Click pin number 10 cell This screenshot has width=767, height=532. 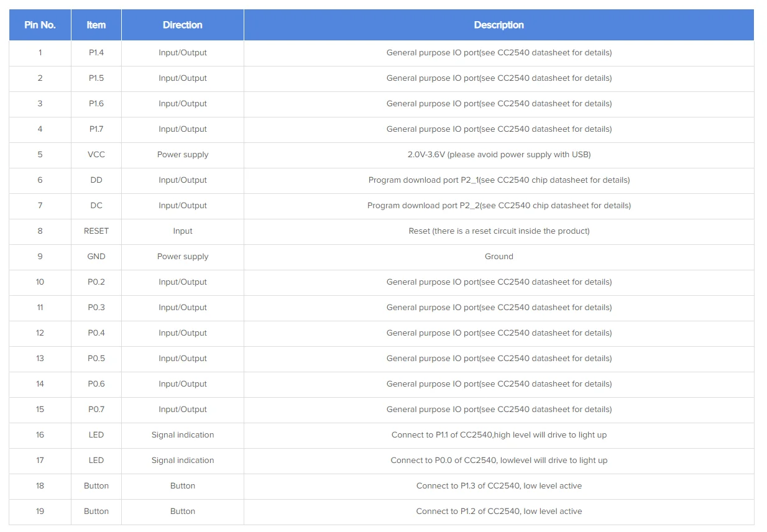point(40,282)
